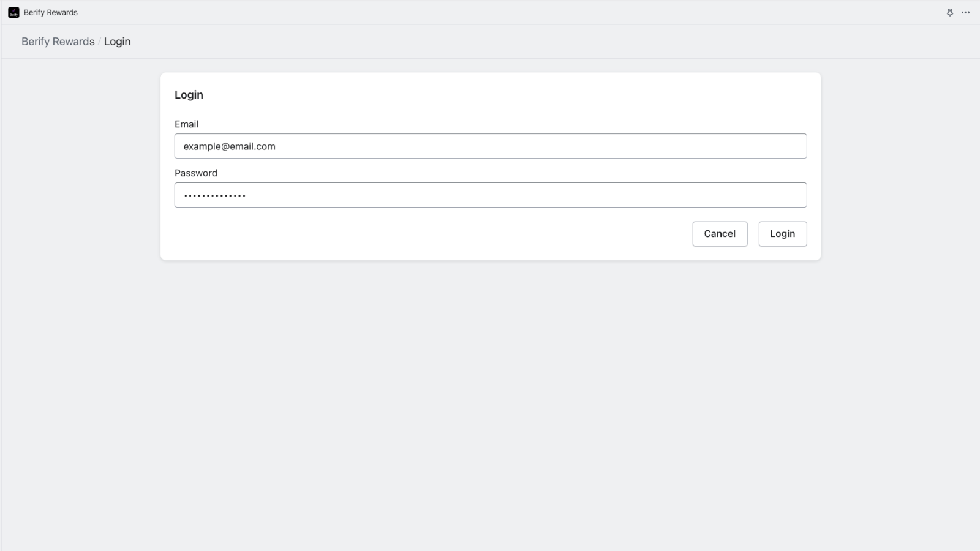Click the Berify Rewards app logo icon

point(13,12)
